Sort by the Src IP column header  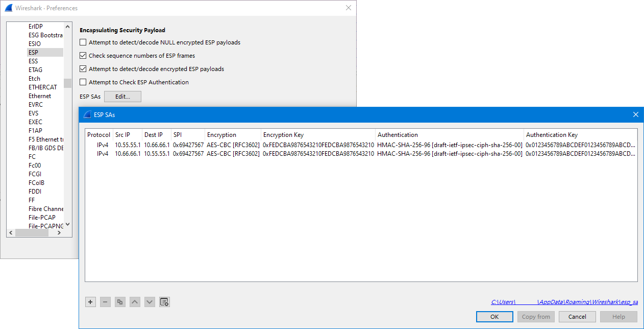pos(128,135)
